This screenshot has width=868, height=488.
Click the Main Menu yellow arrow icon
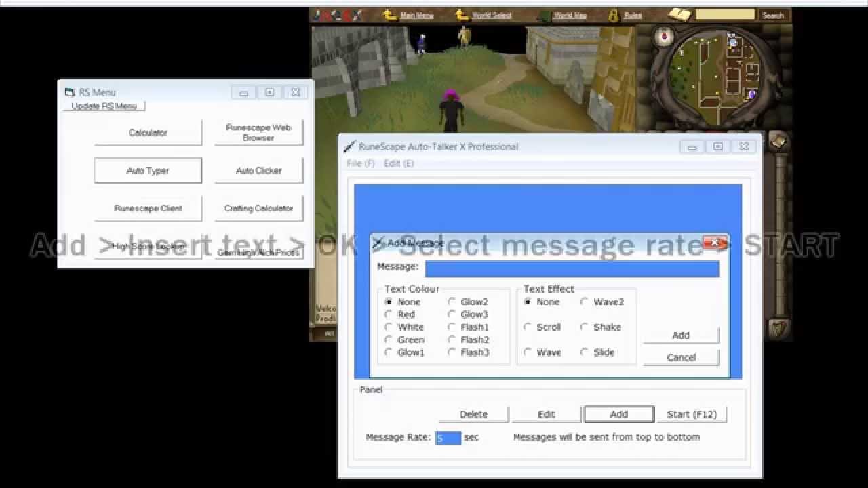[x=390, y=15]
